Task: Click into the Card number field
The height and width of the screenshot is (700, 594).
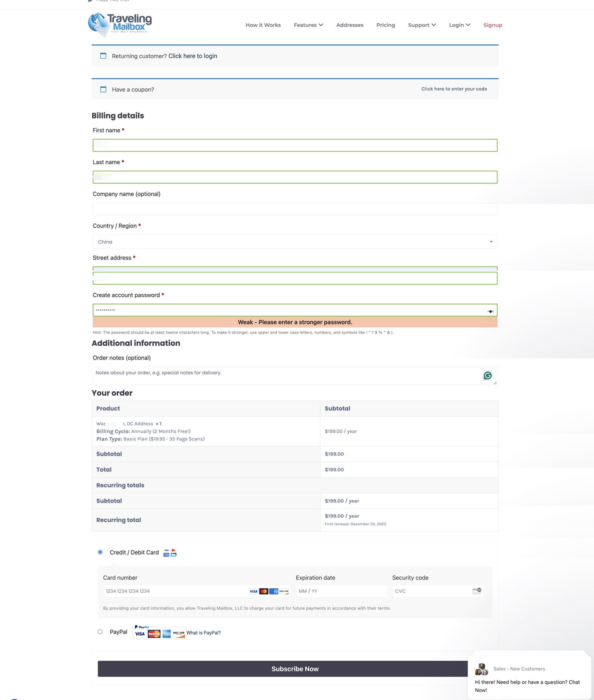Action: 174,591
